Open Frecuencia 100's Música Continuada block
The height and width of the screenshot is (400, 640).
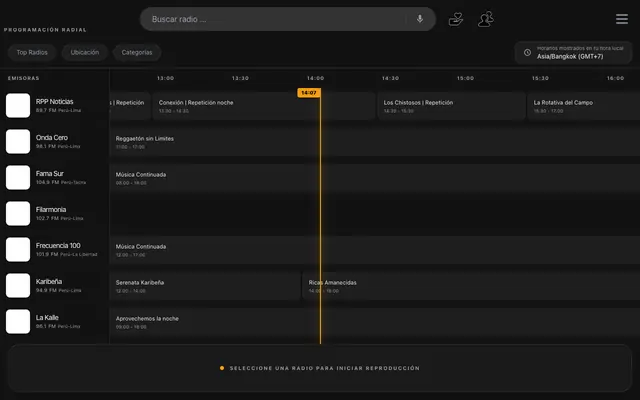375,250
